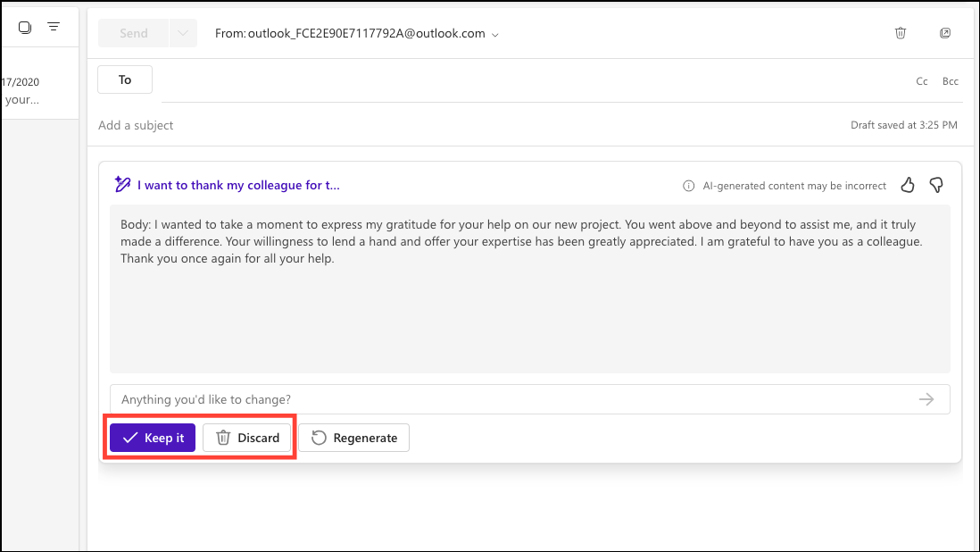
Task: Click the Copilot pen icon above the draft
Action: [122, 184]
